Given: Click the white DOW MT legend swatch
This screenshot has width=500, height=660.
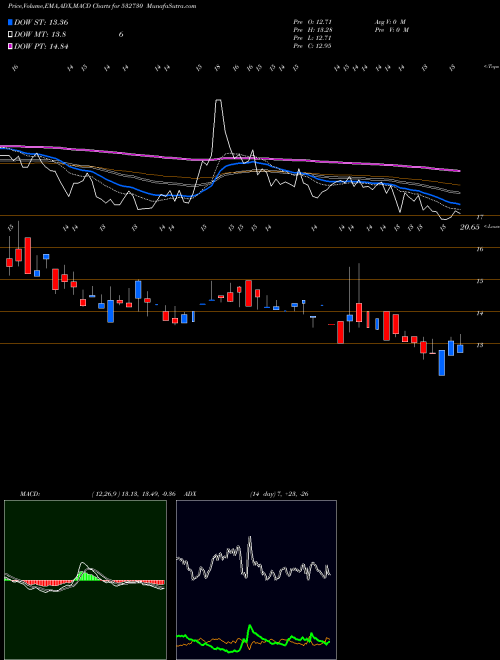Looking at the screenshot, I should click(10, 35).
